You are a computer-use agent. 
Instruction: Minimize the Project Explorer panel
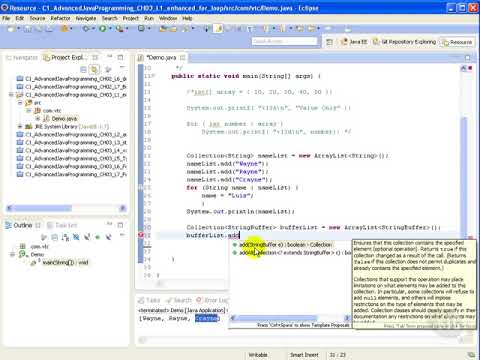click(109, 57)
